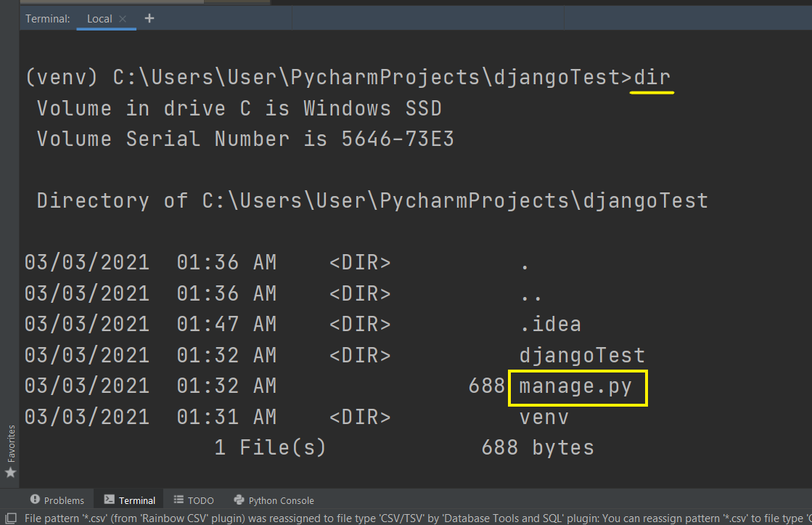812x525 pixels.
Task: Open the Python Console tab
Action: 274,500
